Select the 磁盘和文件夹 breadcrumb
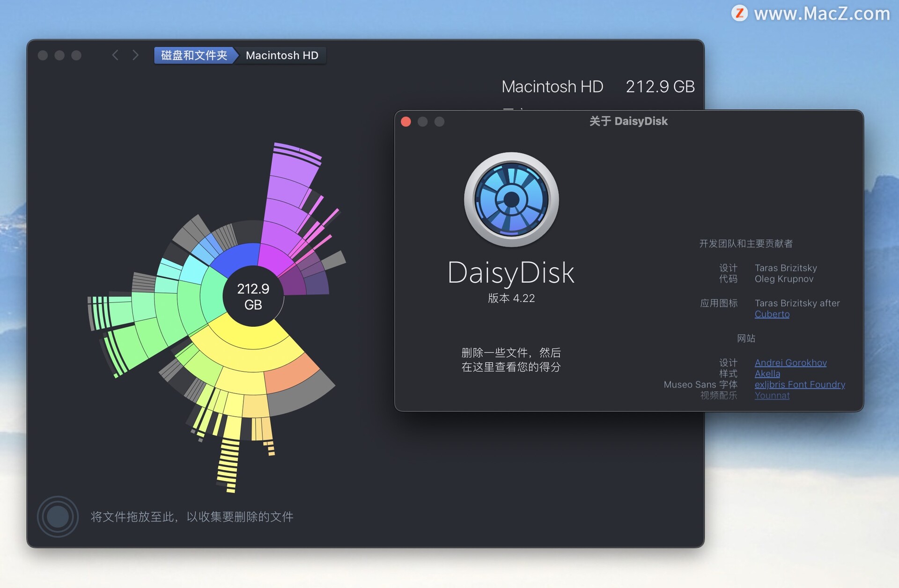This screenshot has height=588, width=899. pyautogui.click(x=194, y=55)
